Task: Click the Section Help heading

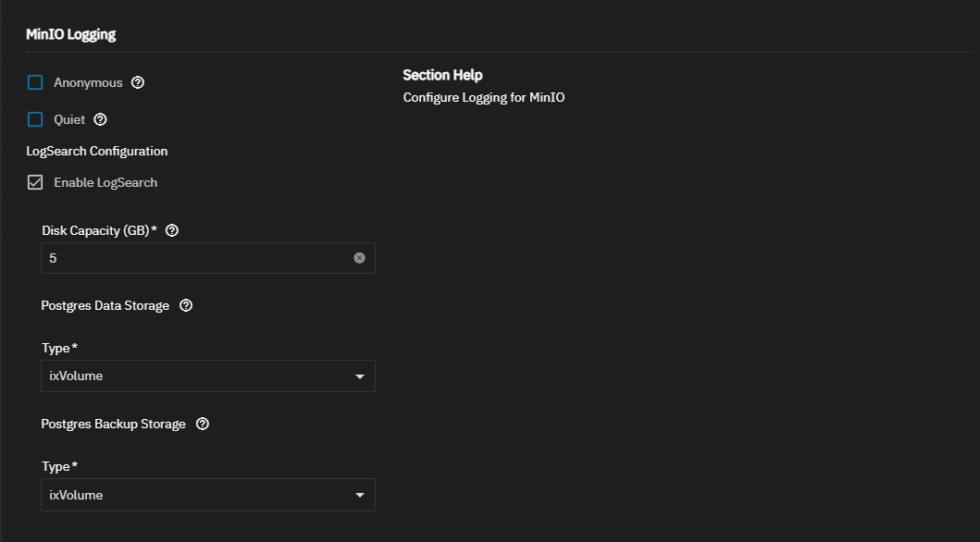Action: point(442,75)
